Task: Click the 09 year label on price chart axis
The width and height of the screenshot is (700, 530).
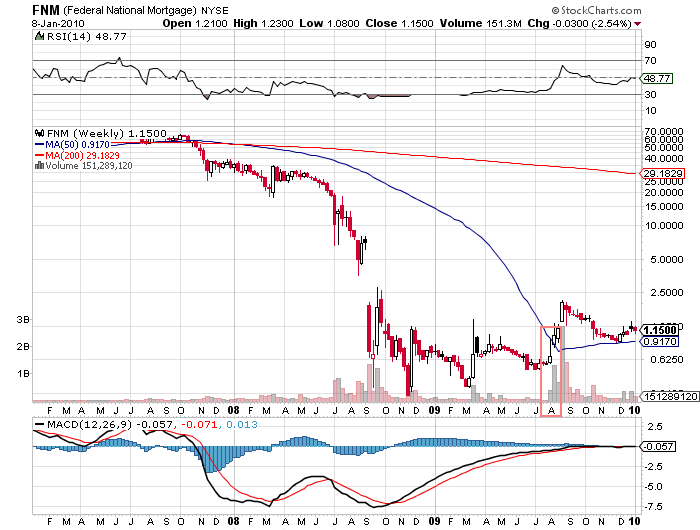Action: [x=434, y=410]
